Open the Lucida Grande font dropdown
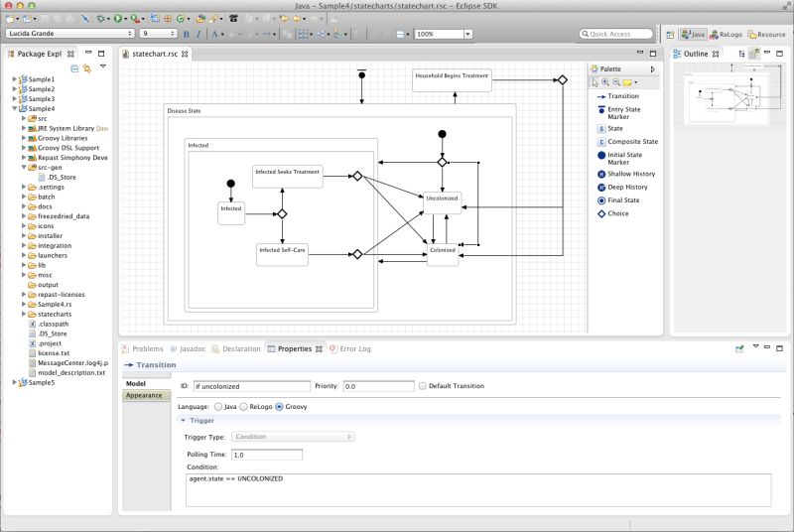Viewport: 794px width, 532px height. [69, 34]
